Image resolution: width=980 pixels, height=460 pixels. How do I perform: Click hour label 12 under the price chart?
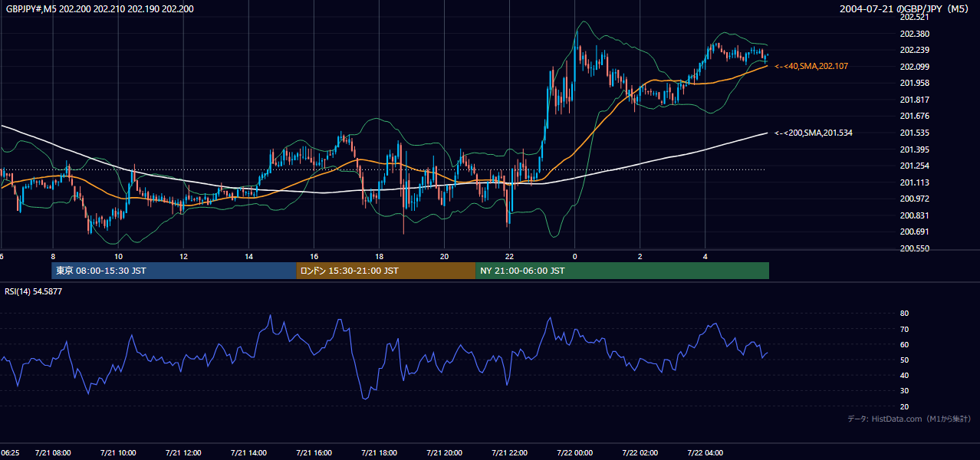tap(183, 257)
